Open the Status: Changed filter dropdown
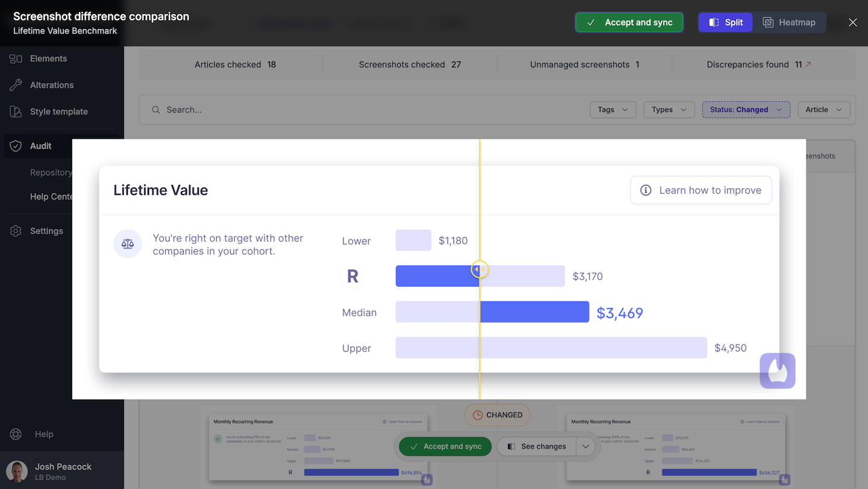This screenshot has width=868, height=489. 746,110
